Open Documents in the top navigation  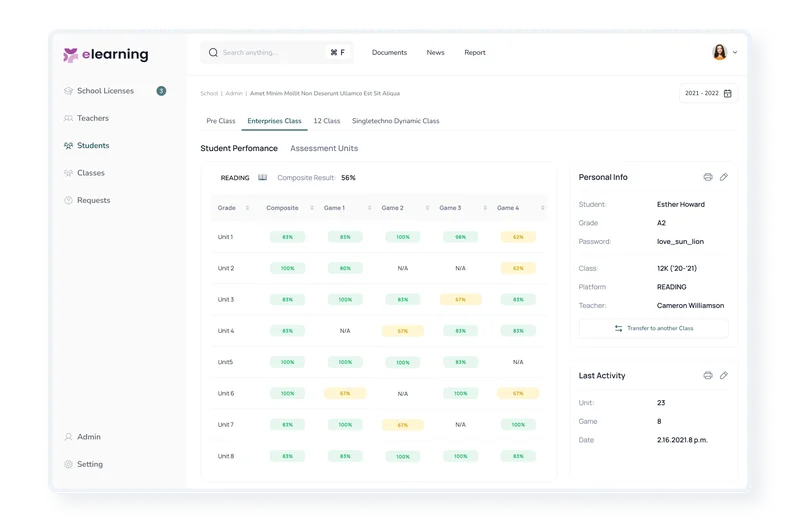tap(389, 53)
